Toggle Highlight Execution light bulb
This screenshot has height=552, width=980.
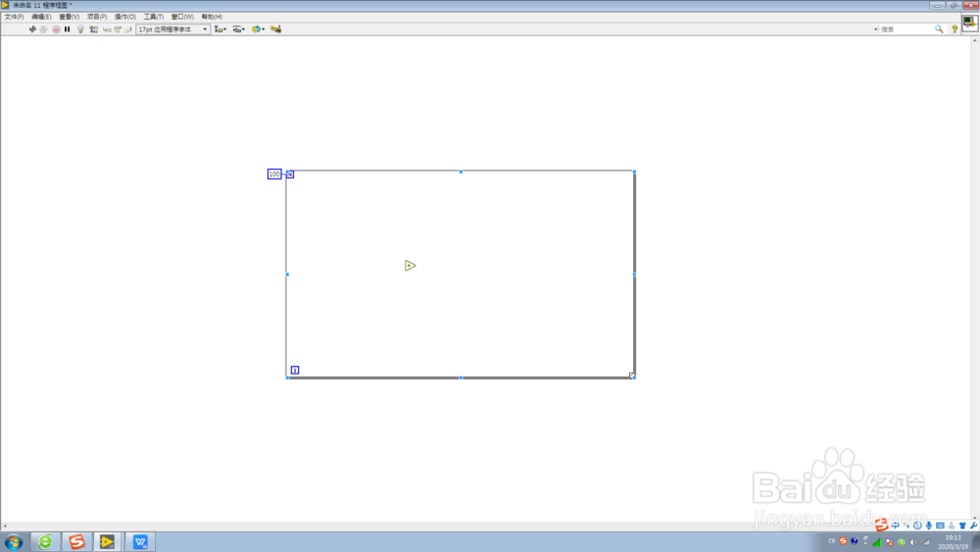(x=80, y=29)
